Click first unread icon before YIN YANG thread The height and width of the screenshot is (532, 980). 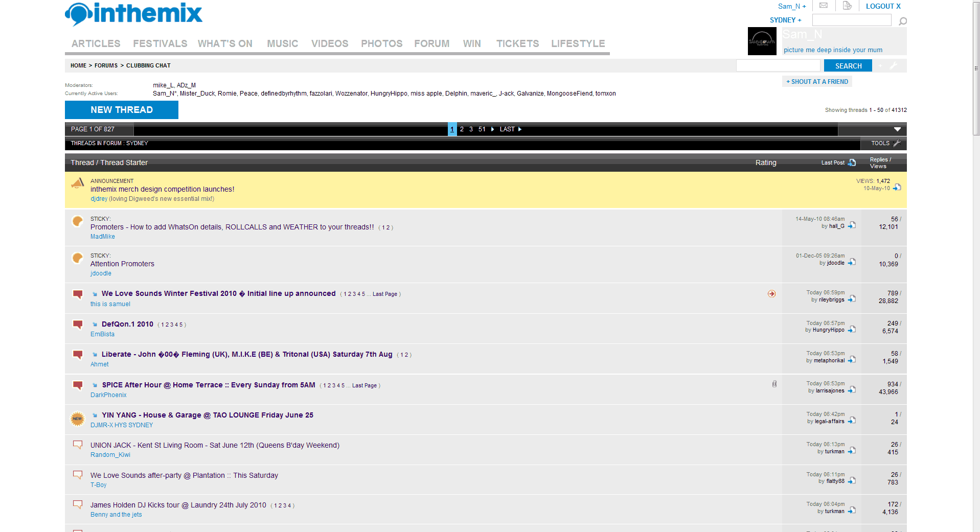coord(95,415)
